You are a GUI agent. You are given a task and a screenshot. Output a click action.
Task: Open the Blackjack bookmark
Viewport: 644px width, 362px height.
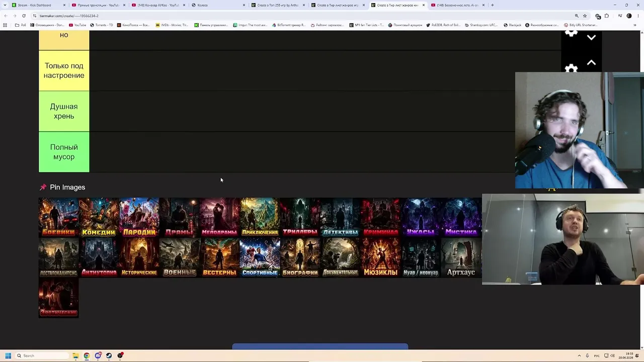pyautogui.click(x=513, y=25)
